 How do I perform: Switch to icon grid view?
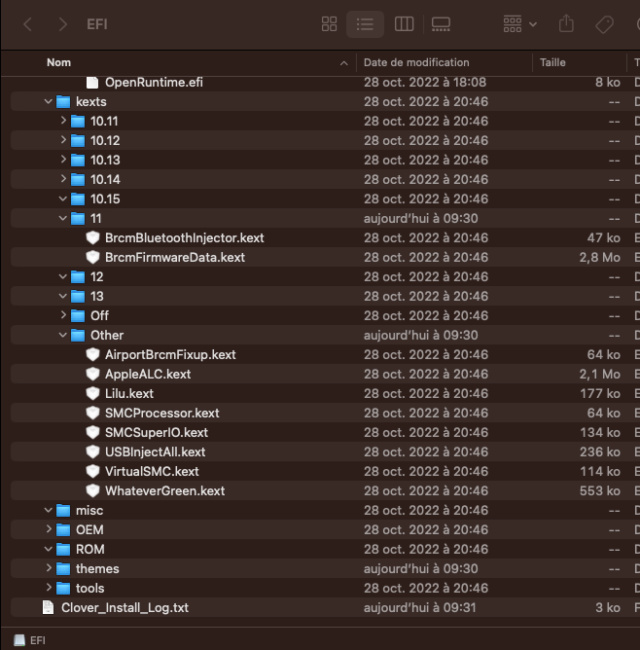click(329, 24)
